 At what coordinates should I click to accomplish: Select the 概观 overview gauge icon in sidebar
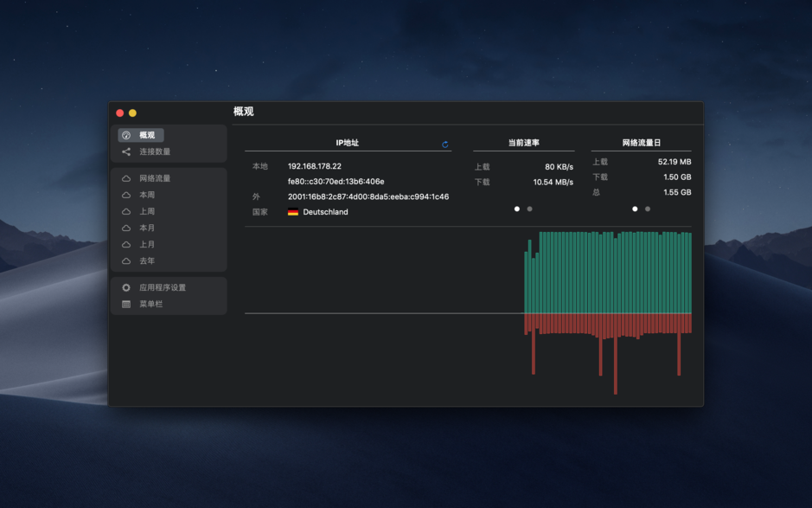[124, 135]
